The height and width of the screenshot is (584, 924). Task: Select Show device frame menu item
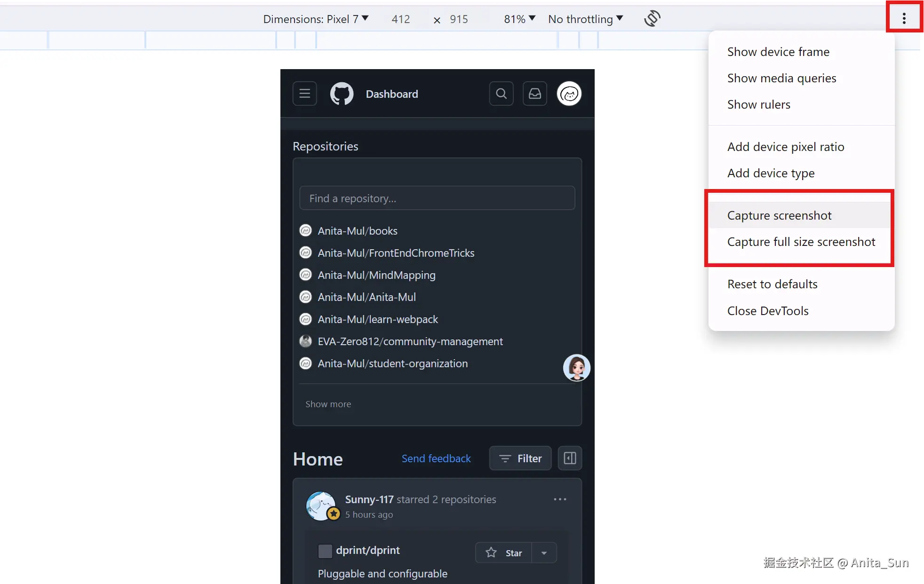[x=778, y=52]
